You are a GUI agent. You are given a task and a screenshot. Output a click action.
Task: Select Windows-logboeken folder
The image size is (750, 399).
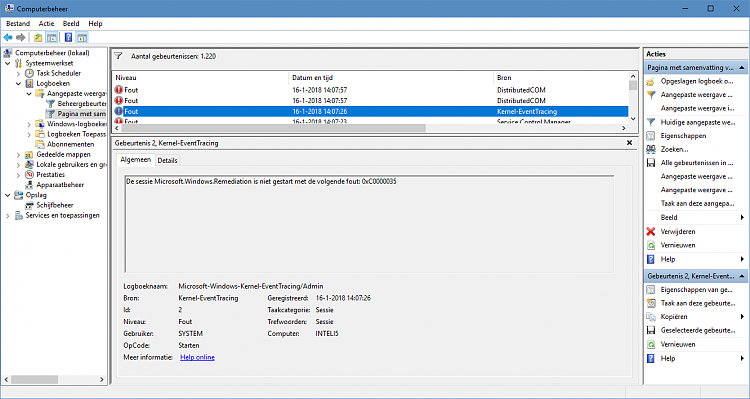tap(77, 124)
